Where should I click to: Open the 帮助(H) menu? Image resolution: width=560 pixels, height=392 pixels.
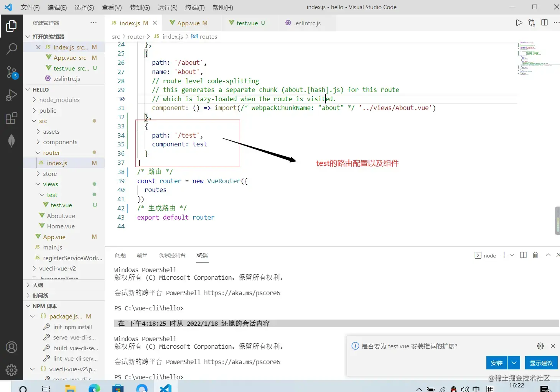[x=222, y=7]
